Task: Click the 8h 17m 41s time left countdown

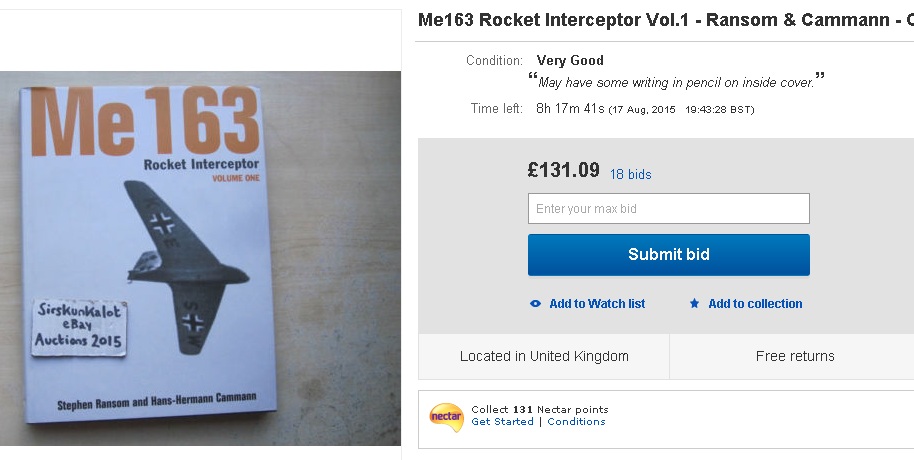Action: click(x=570, y=108)
